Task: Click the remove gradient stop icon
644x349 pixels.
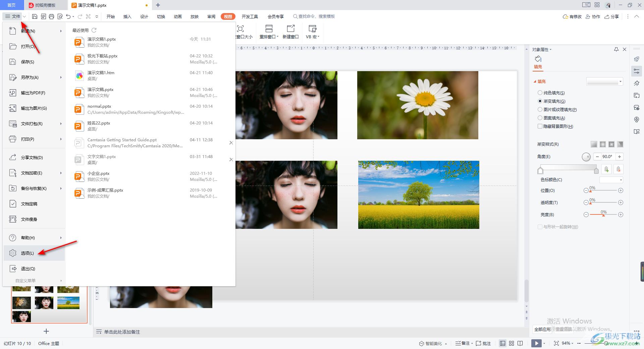Action: 619,169
